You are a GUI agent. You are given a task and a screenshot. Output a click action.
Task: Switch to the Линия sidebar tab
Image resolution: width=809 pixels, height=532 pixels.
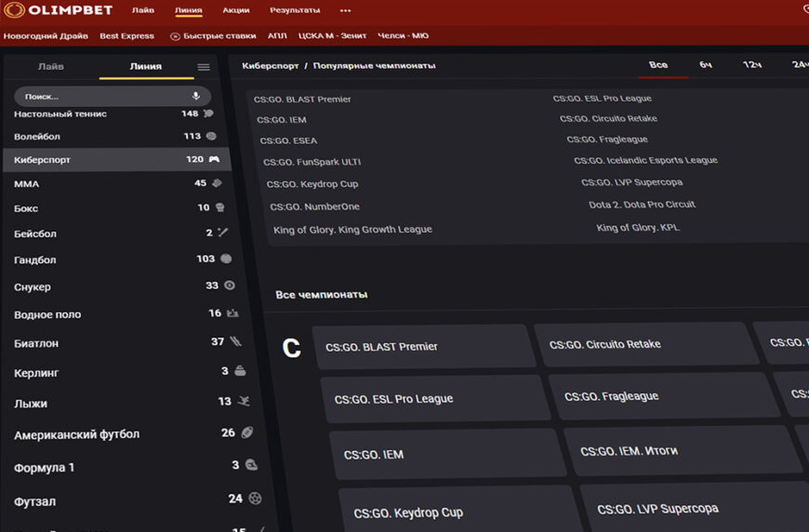[x=145, y=67]
